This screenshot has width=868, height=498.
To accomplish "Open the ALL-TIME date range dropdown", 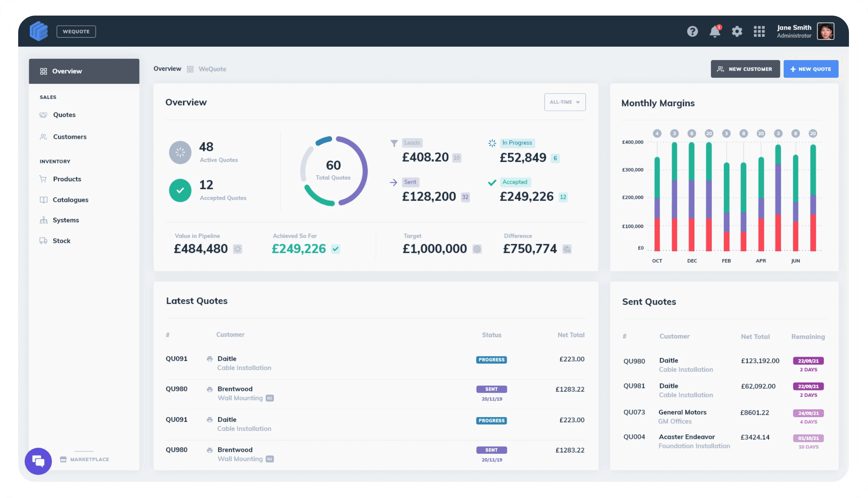I will tap(565, 102).
